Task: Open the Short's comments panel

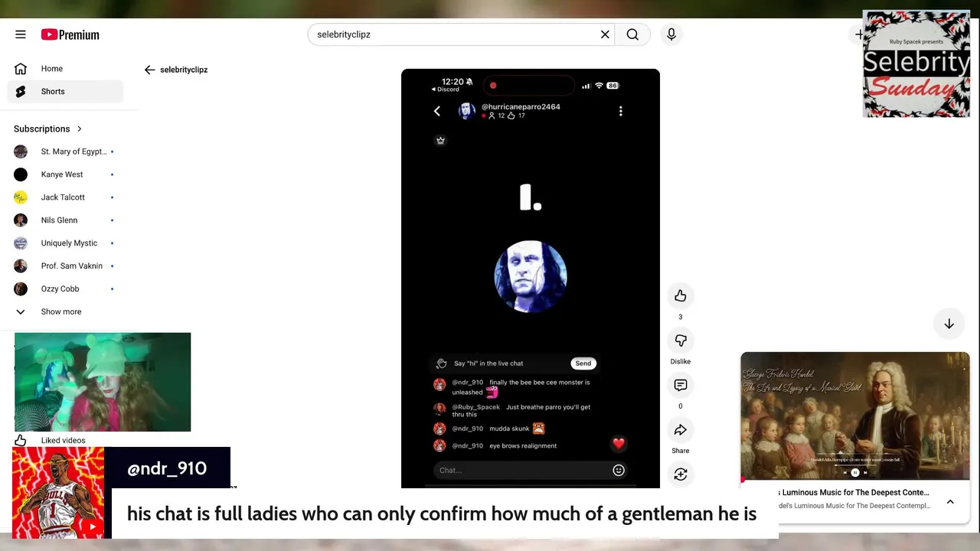Action: pos(681,385)
